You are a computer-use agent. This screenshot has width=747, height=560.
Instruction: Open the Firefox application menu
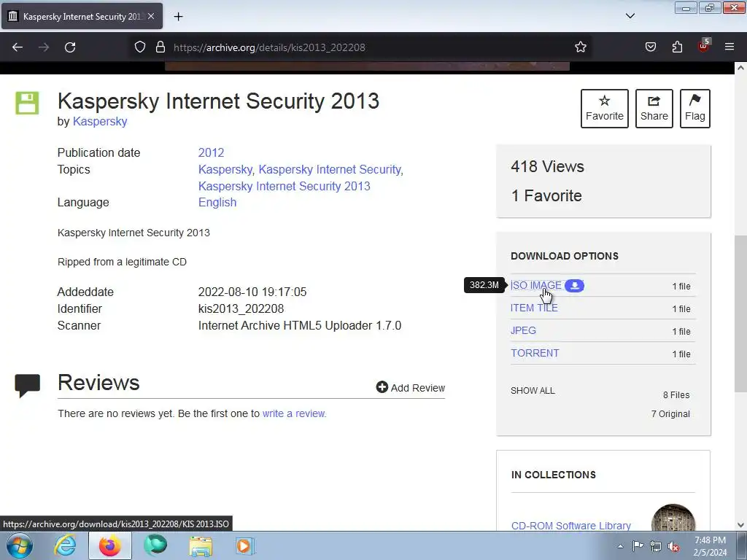(729, 47)
